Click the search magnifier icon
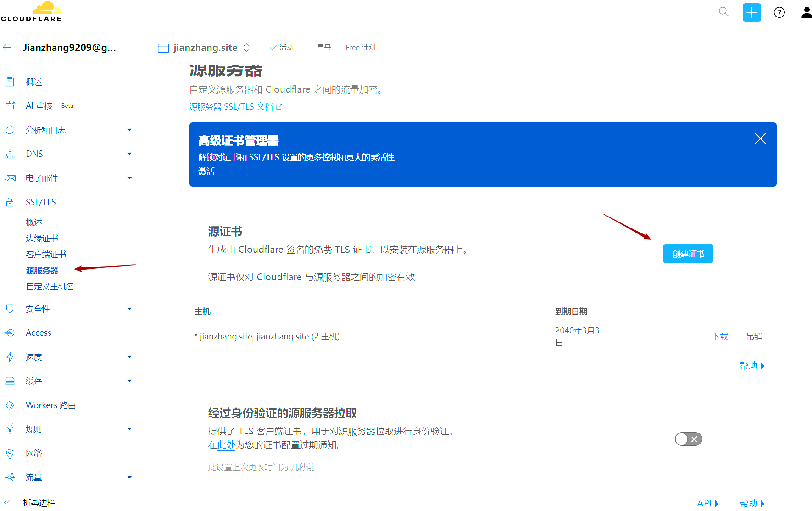 [x=724, y=12]
